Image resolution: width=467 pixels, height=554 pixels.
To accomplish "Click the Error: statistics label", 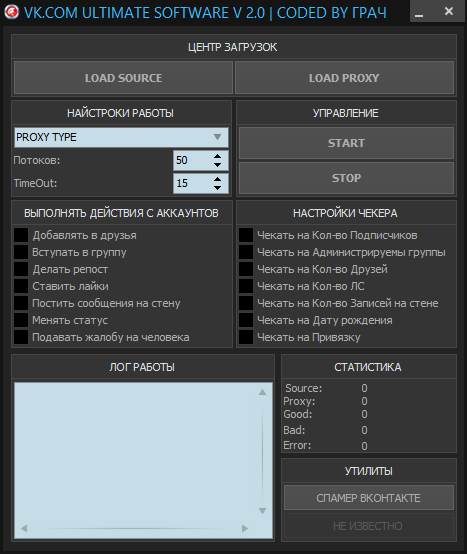I will pos(297,445).
